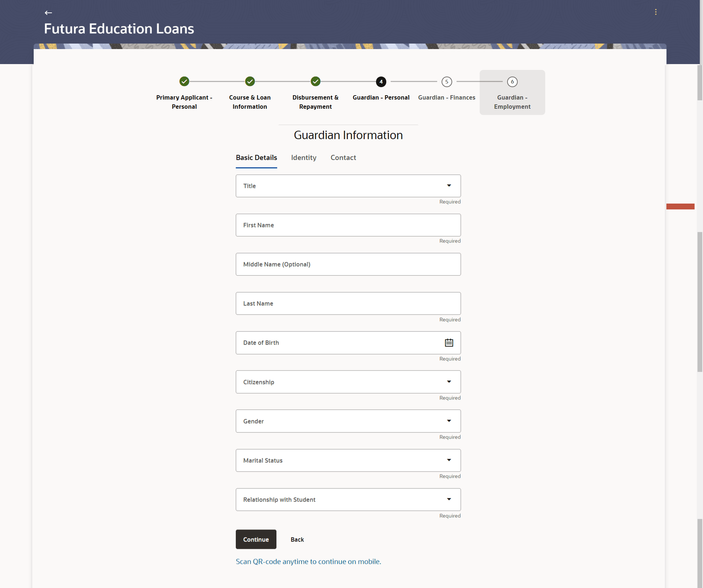703x588 pixels.
Task: Click the Scan QR-code link
Action: 308,562
